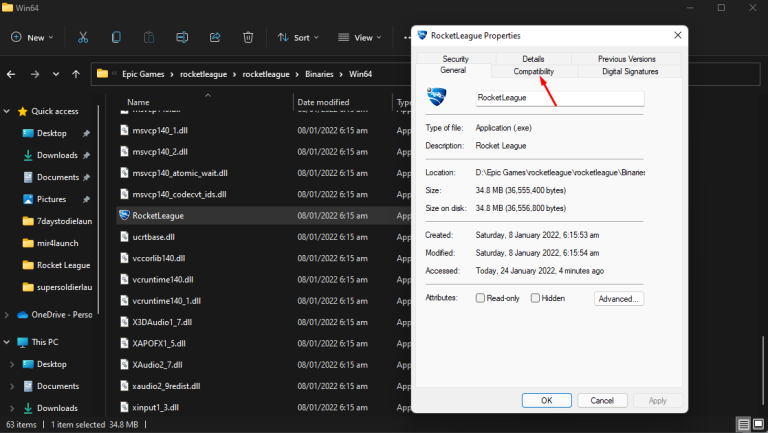Click OK in Properties dialog
Image resolution: width=768 pixels, height=433 pixels.
click(x=547, y=401)
